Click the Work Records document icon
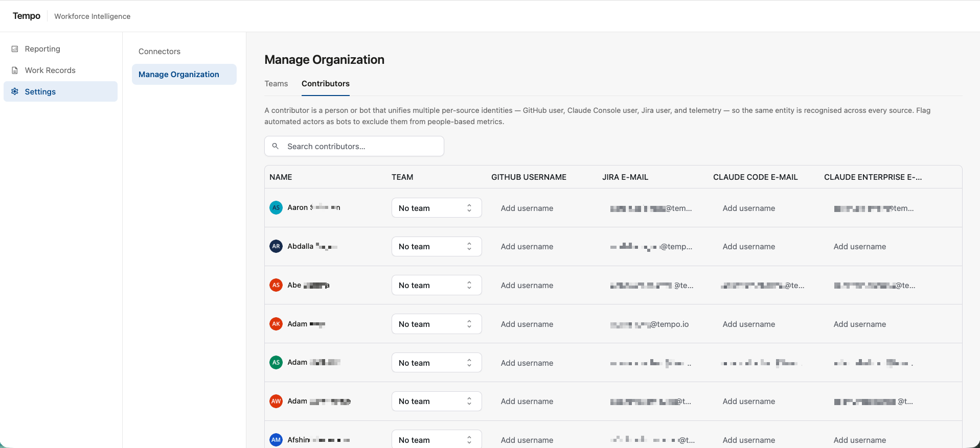Viewport: 980px width, 448px height. (x=15, y=70)
